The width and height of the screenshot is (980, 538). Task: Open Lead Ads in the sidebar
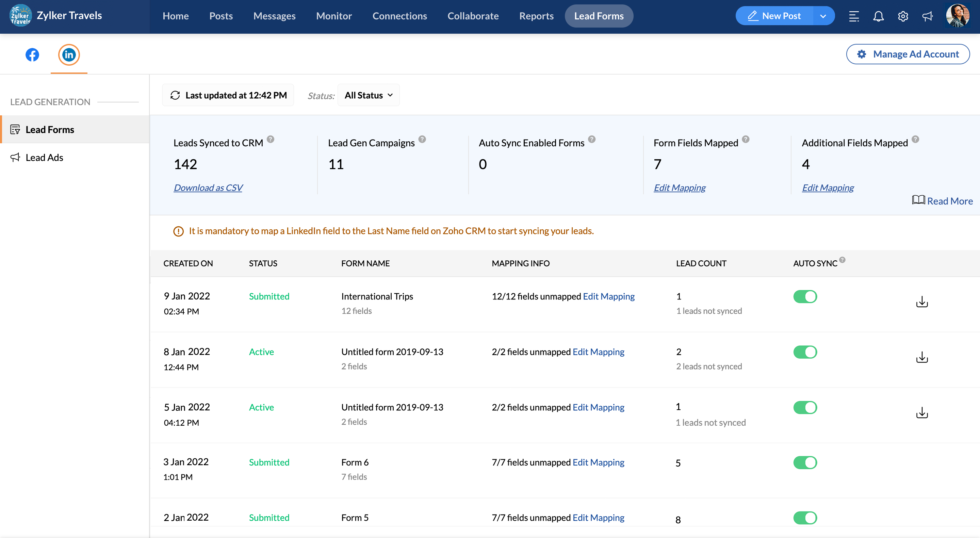pos(44,158)
